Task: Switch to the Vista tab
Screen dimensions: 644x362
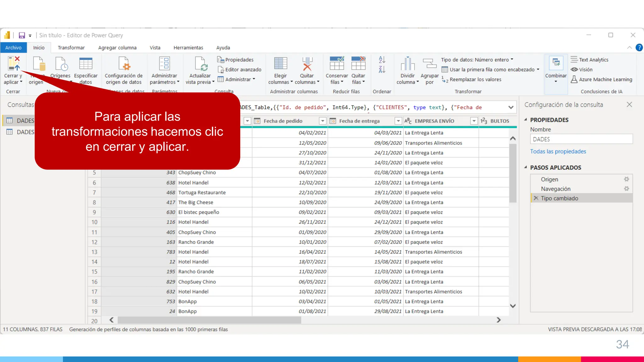Action: (x=155, y=47)
